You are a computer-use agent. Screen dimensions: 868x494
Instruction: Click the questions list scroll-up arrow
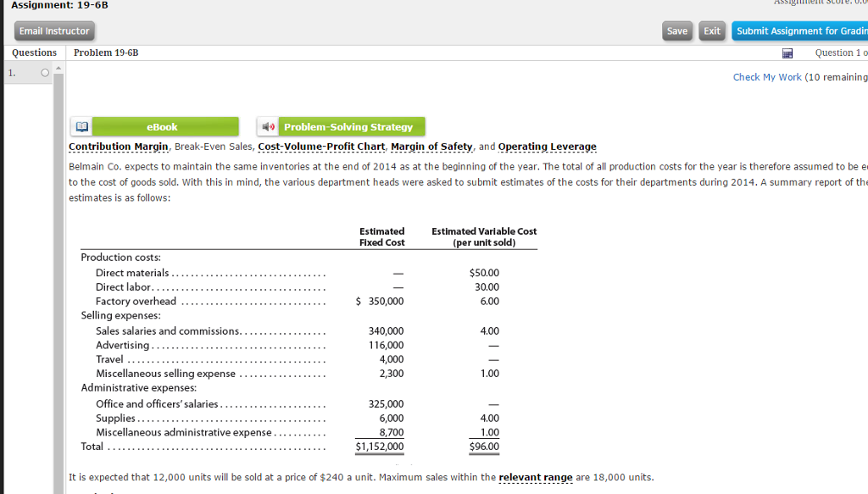point(58,67)
